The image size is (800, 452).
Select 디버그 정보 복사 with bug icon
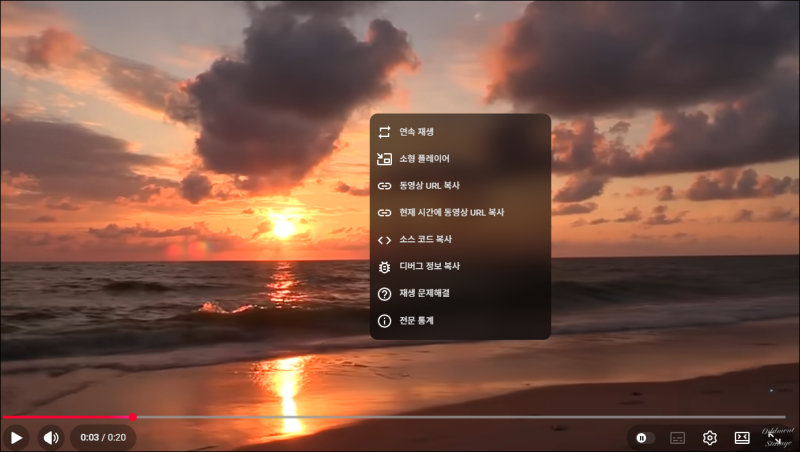[460, 266]
